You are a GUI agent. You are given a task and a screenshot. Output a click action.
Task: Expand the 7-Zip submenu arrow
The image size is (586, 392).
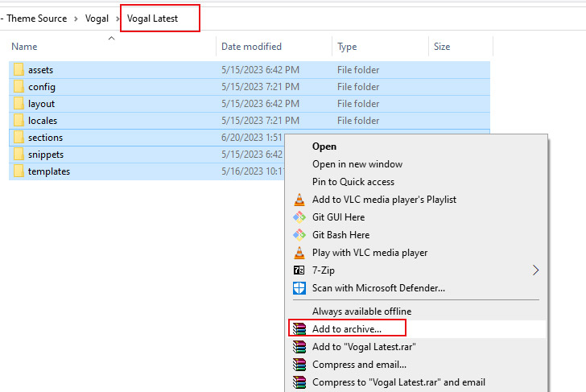[535, 270]
